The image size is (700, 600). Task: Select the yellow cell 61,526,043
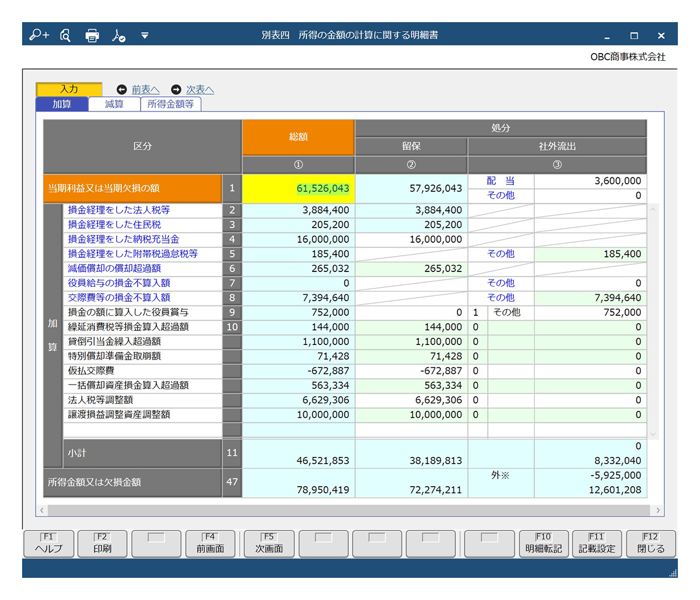[298, 189]
